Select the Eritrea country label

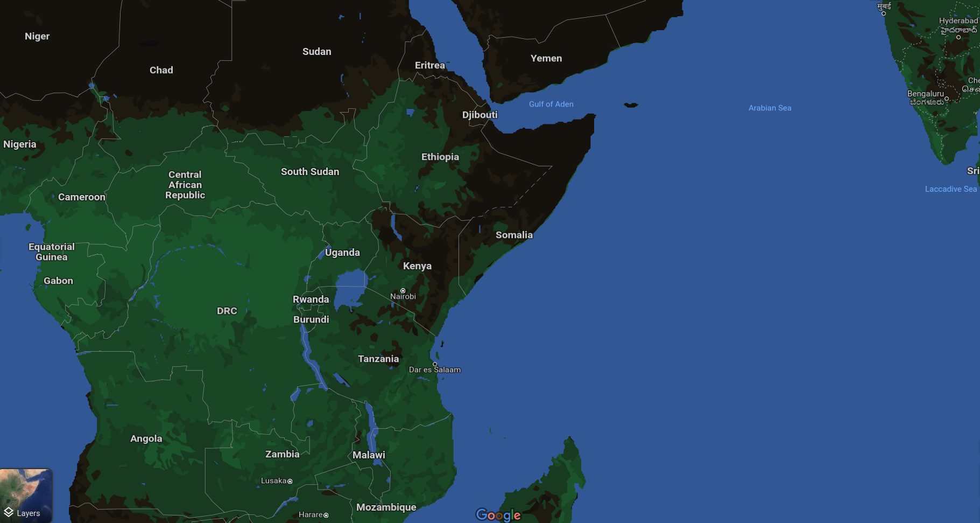pos(430,65)
